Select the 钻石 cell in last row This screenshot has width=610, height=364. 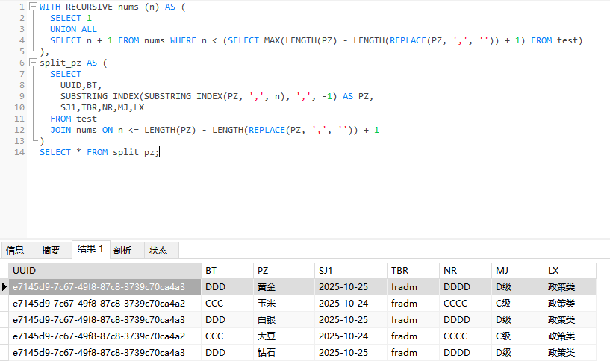[267, 352]
